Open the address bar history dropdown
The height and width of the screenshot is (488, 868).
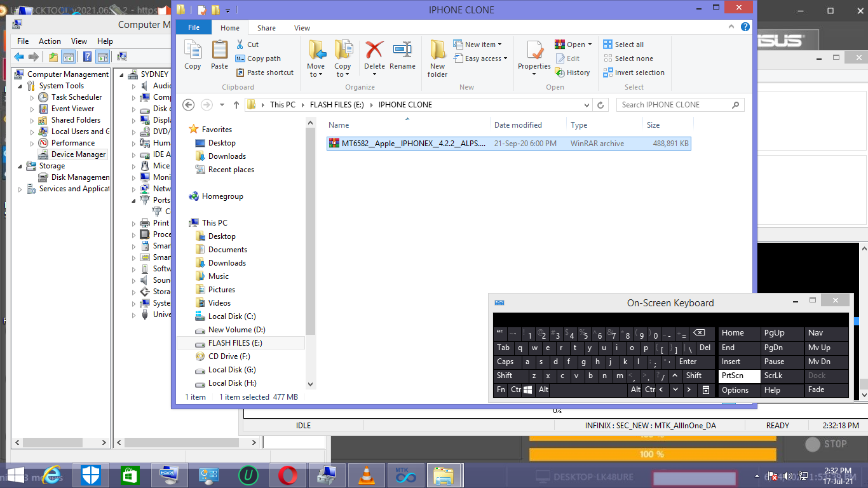pos(587,105)
